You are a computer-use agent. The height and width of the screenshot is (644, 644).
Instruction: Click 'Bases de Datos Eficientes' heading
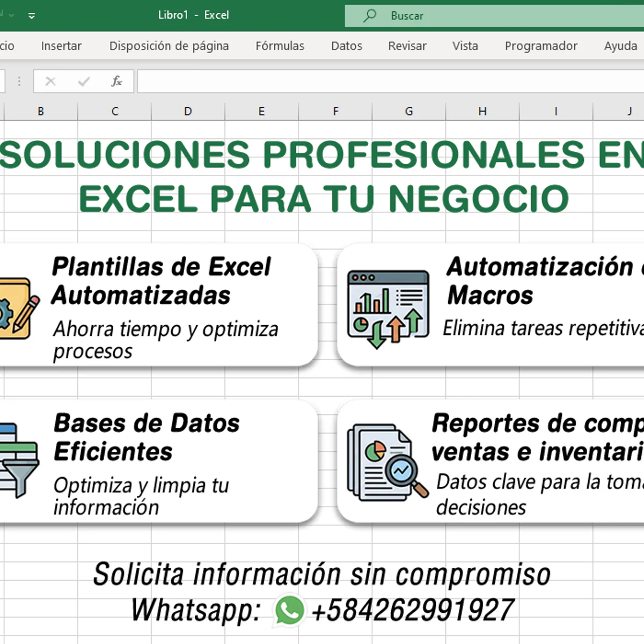coord(147,437)
